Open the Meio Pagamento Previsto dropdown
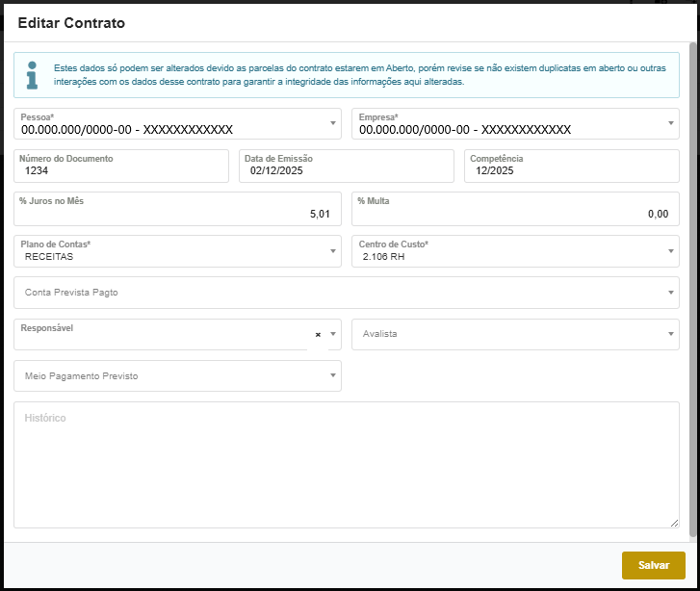 point(333,375)
